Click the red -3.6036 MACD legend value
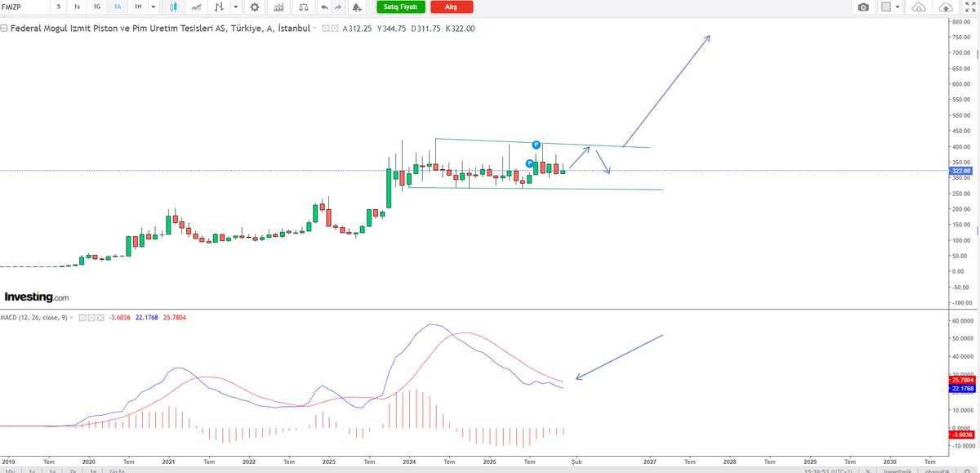The height and width of the screenshot is (473, 980). [x=119, y=318]
